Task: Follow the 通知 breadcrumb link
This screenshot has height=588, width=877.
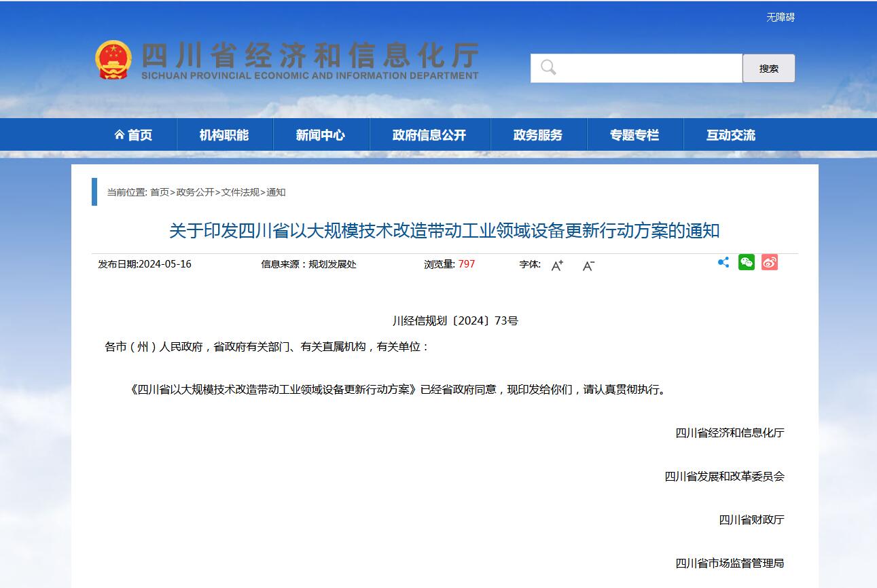Action: [x=276, y=192]
